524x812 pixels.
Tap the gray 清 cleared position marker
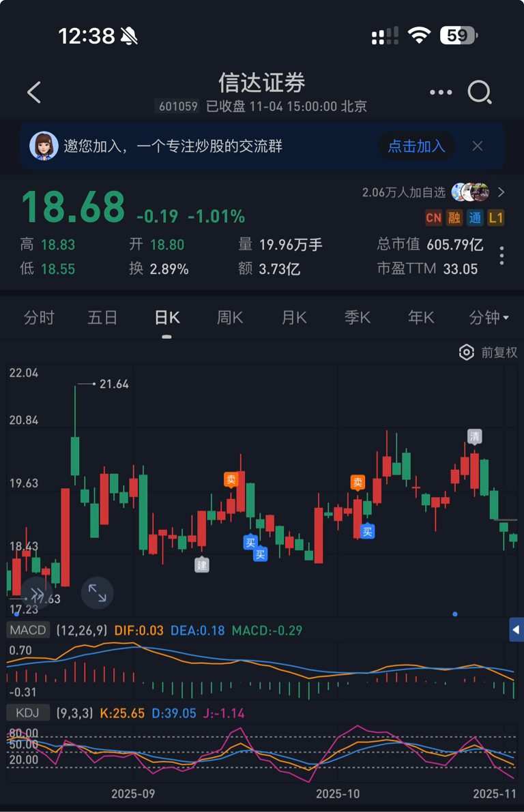coord(474,436)
